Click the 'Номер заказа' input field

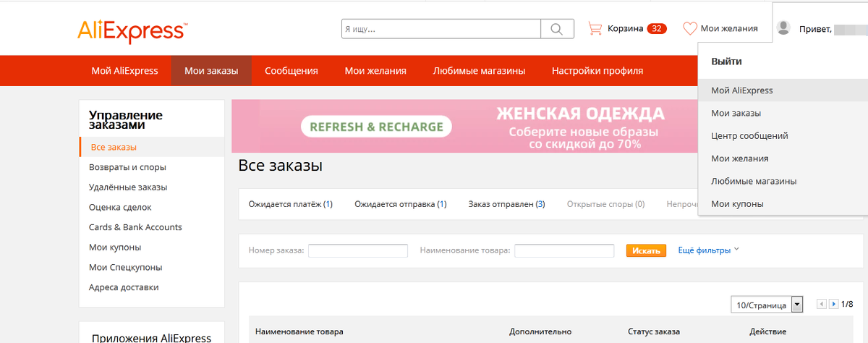pos(358,250)
